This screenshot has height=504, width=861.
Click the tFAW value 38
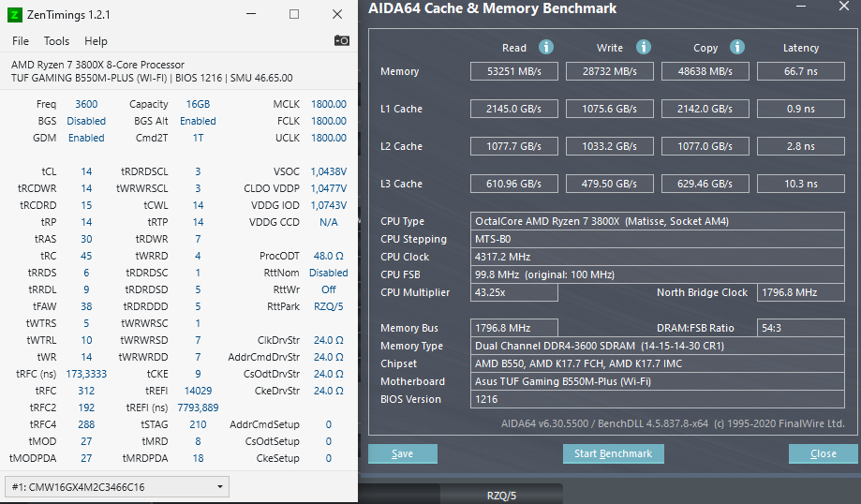pos(86,306)
